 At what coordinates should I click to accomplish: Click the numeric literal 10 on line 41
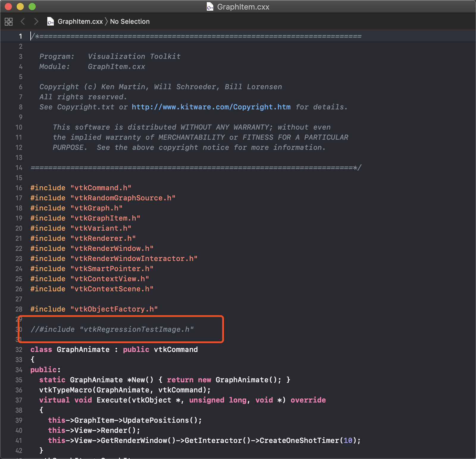tap(348, 441)
